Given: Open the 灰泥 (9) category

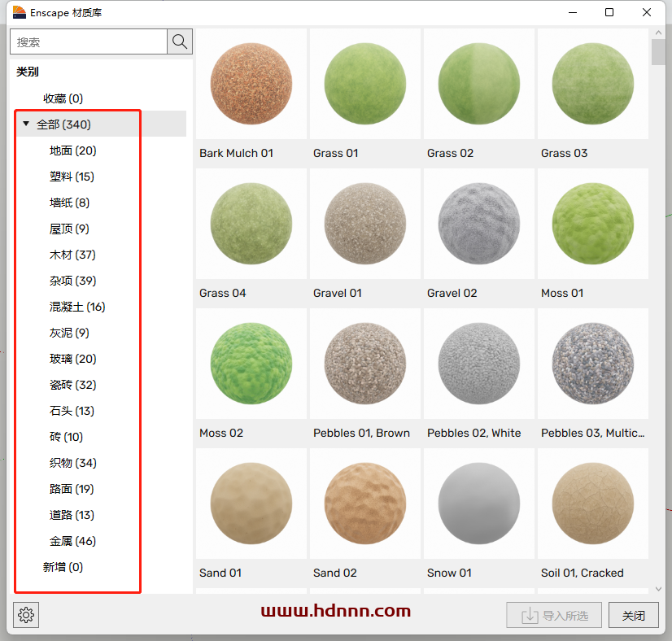Looking at the screenshot, I should [x=69, y=333].
